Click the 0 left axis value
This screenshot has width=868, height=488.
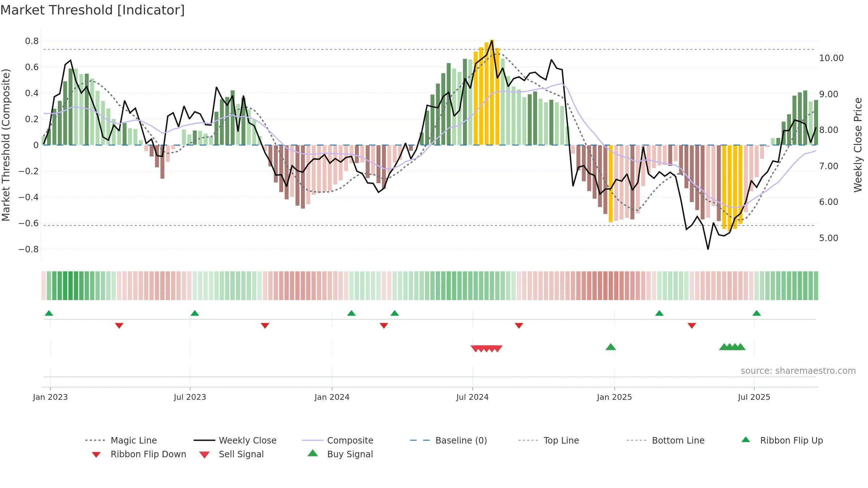coord(36,145)
